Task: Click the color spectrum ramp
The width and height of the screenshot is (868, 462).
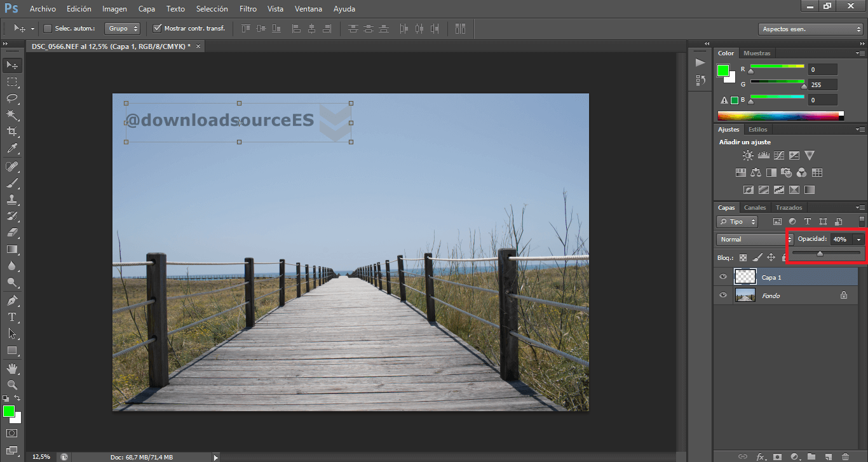Action: click(x=778, y=116)
